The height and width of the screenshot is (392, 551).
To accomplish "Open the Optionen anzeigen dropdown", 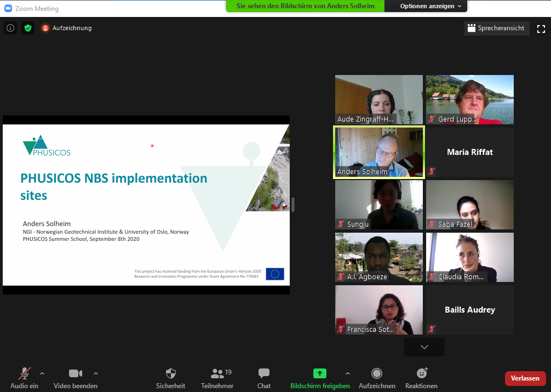I will click(431, 6).
